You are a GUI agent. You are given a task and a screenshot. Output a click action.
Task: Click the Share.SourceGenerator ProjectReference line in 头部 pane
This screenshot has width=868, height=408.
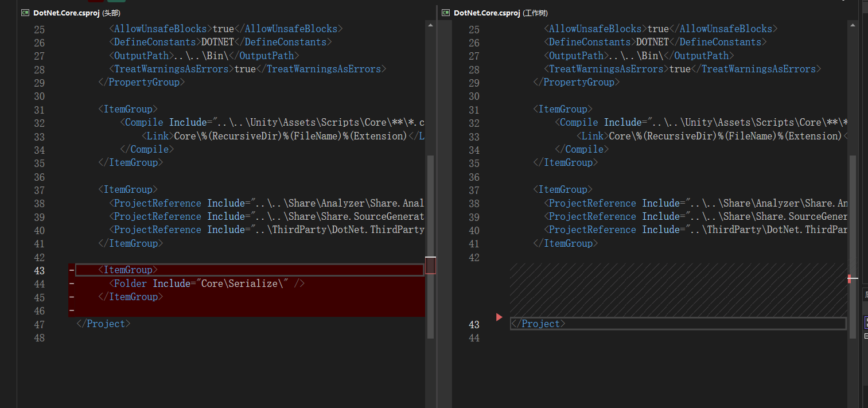267,216
